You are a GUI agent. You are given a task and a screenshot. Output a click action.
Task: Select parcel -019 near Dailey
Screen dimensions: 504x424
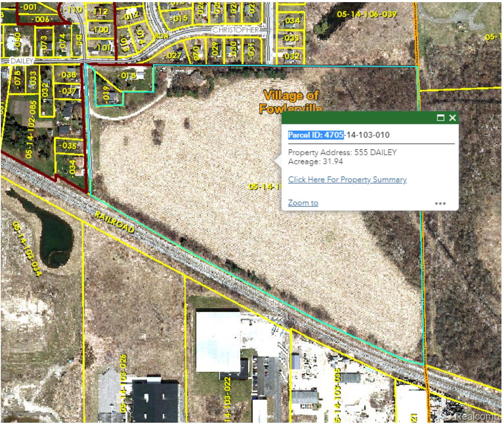point(106,93)
